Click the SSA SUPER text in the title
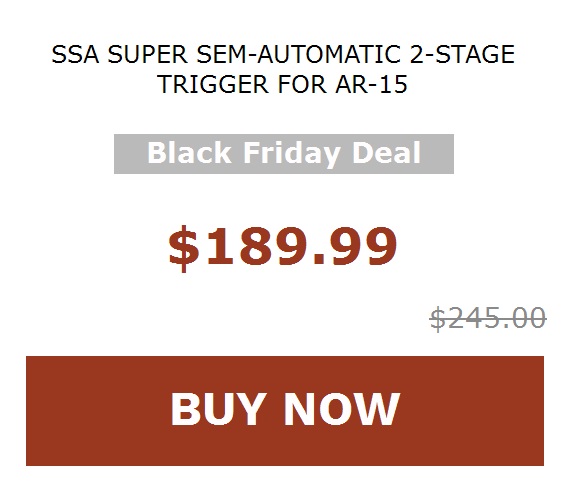Image resolution: width=566 pixels, height=496 pixels. 119,55
